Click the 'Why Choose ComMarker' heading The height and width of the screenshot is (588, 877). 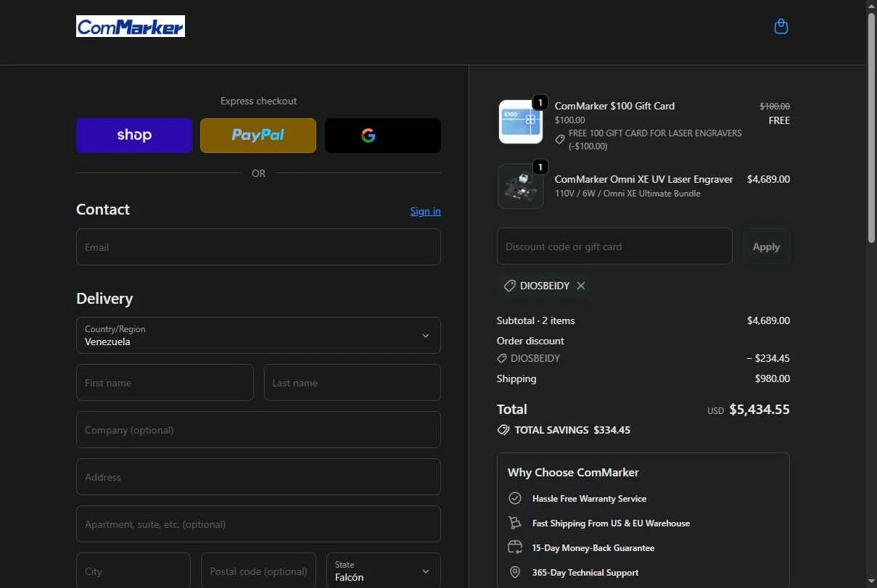click(x=573, y=473)
